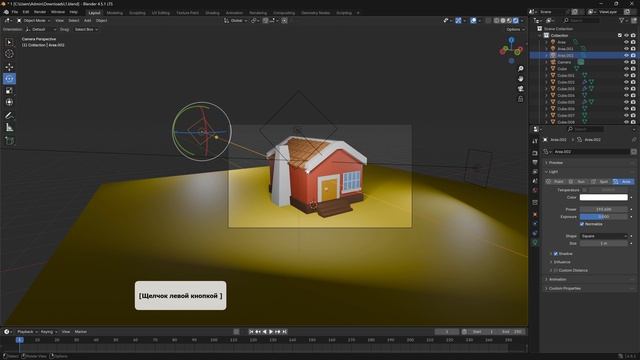Expand Cube.002 in the outliner tree
640x360 pixels.
pos(546,82)
